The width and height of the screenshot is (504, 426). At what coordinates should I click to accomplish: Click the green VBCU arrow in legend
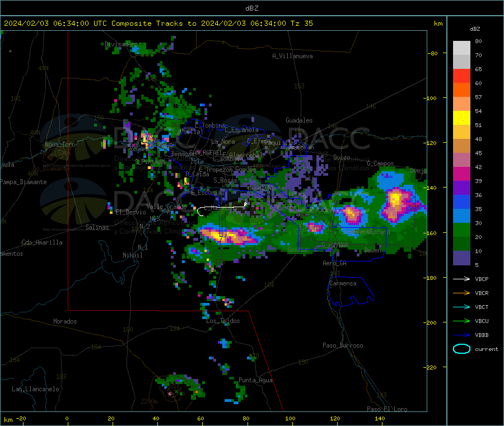(461, 321)
